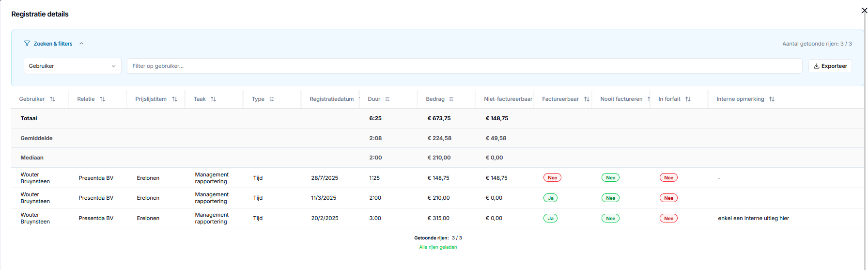Open Bedrag column filter icon
The image size is (868, 270).
(x=451, y=99)
